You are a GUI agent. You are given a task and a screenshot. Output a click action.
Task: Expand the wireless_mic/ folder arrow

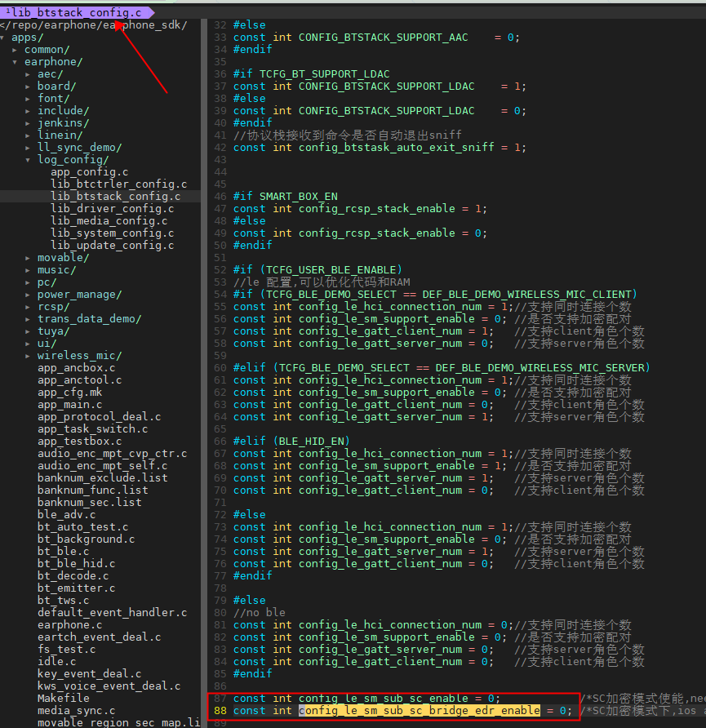[x=28, y=356]
